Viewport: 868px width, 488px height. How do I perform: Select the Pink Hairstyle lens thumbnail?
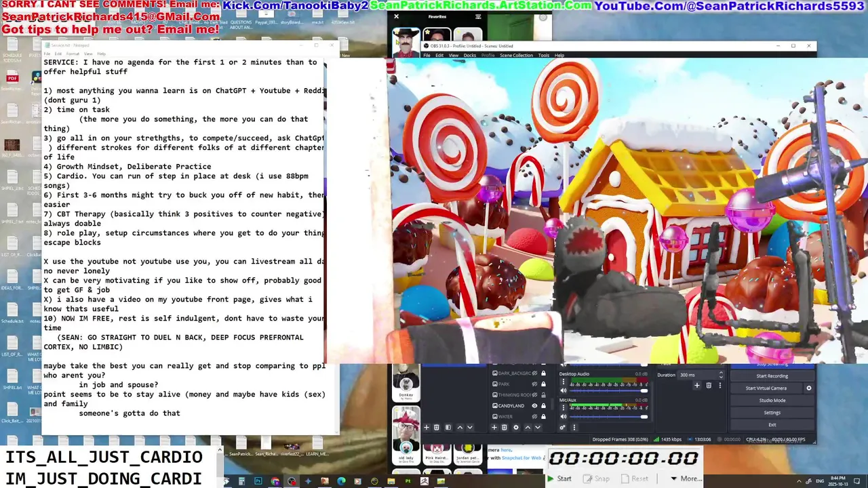[x=437, y=455]
